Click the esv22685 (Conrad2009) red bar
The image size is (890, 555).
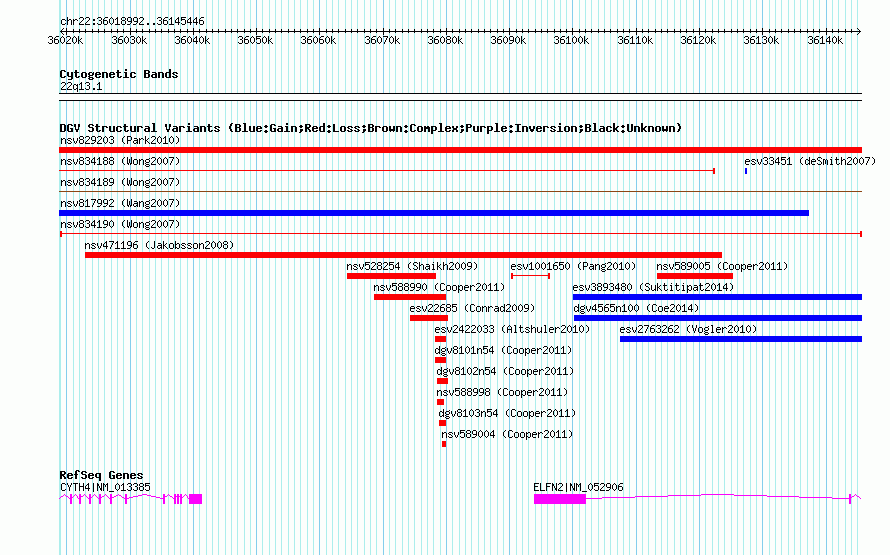tap(429, 318)
